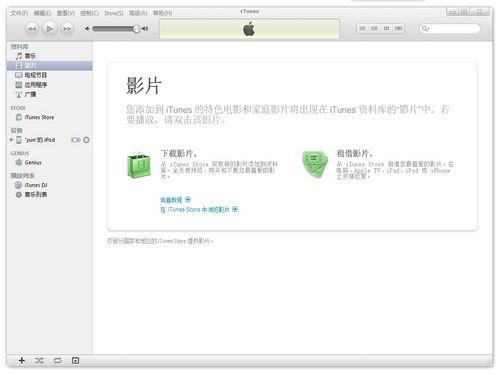The height and width of the screenshot is (375, 500).
Task: Switch to Cover Flow view
Action: [398, 29]
